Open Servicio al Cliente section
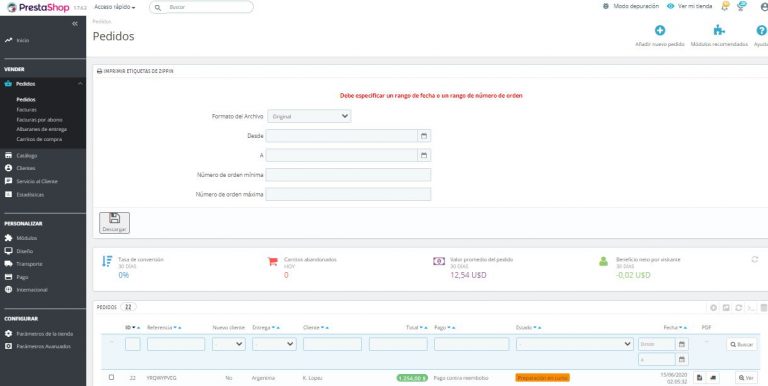 click(x=37, y=181)
